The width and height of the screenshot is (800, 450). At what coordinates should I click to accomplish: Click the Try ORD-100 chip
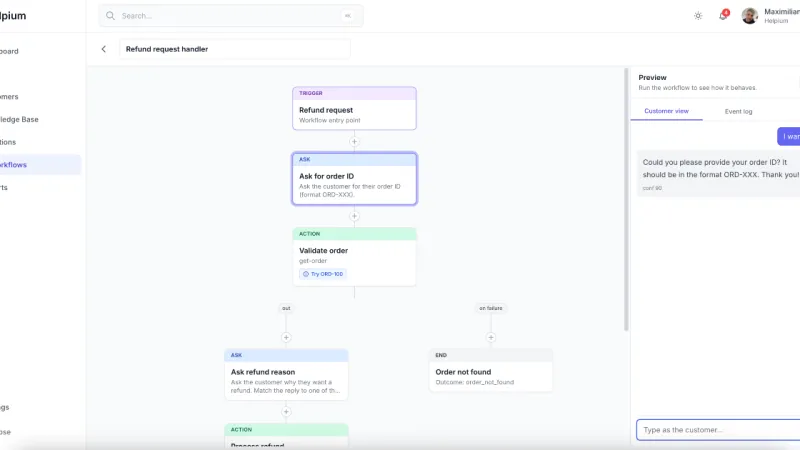[323, 274]
